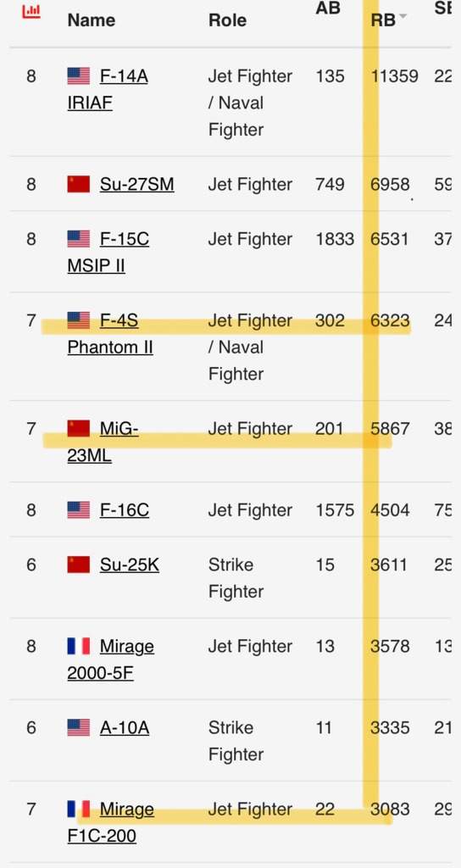
Task: Open the F-16C vehicle link
Action: pyautogui.click(x=125, y=509)
